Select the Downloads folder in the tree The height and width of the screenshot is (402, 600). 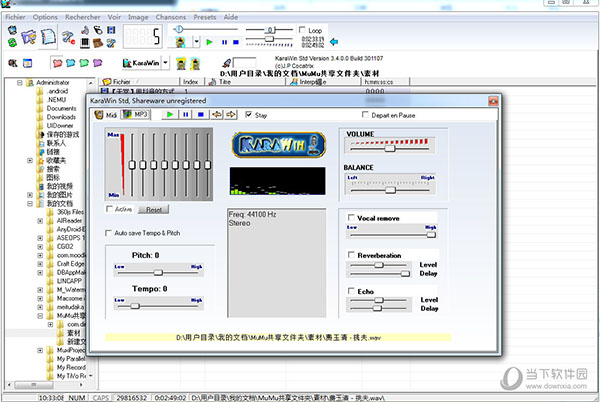click(x=61, y=117)
